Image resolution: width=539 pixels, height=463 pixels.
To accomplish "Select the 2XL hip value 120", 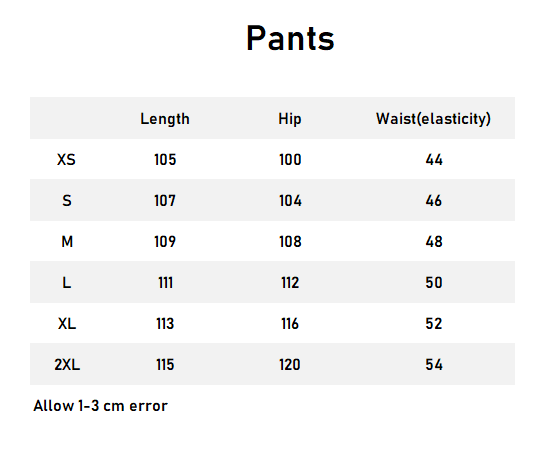I will 290,364.
